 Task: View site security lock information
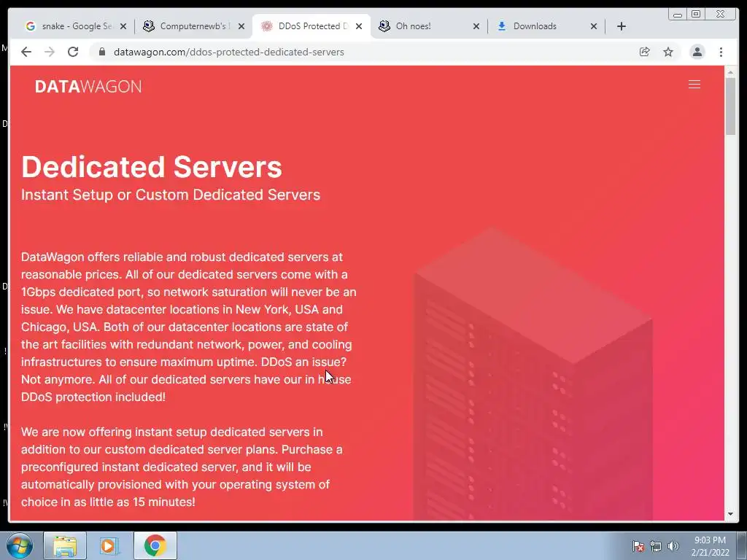point(101,52)
